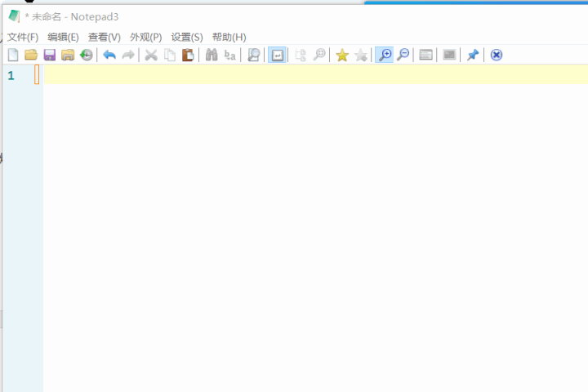Click the Zoom out magnifier icon
Viewport: 588px width, 392px height.
coord(403,55)
